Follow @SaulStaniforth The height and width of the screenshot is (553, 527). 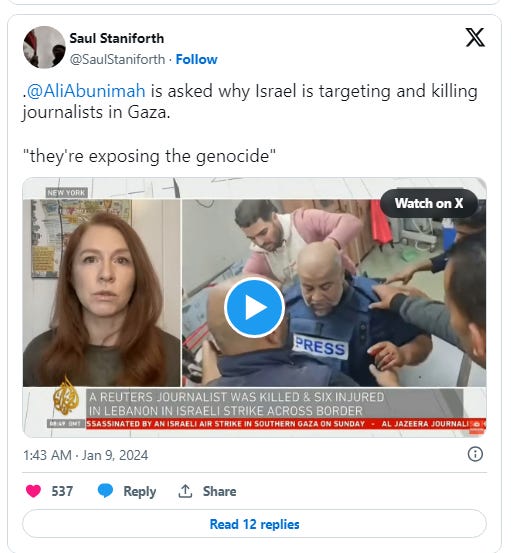196,59
